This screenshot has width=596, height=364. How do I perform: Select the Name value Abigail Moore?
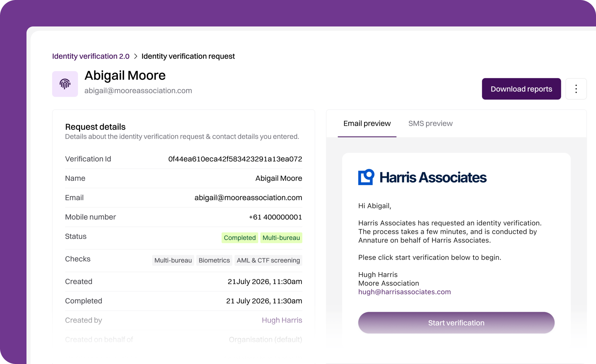(x=279, y=178)
